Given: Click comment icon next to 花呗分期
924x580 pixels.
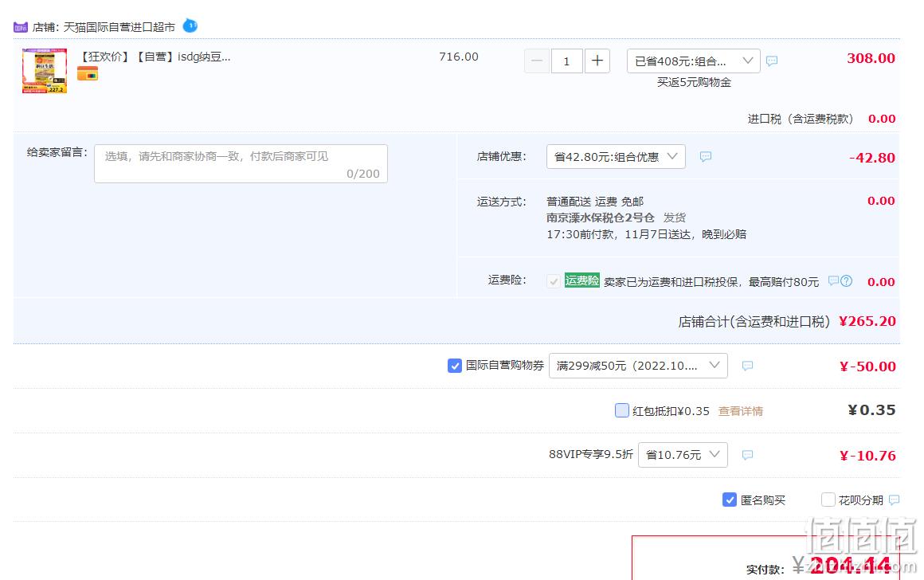Looking at the screenshot, I should tap(894, 500).
